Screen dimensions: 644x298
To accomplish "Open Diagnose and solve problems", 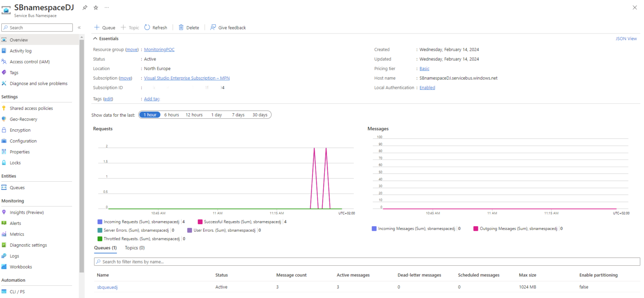I will pos(38,83).
